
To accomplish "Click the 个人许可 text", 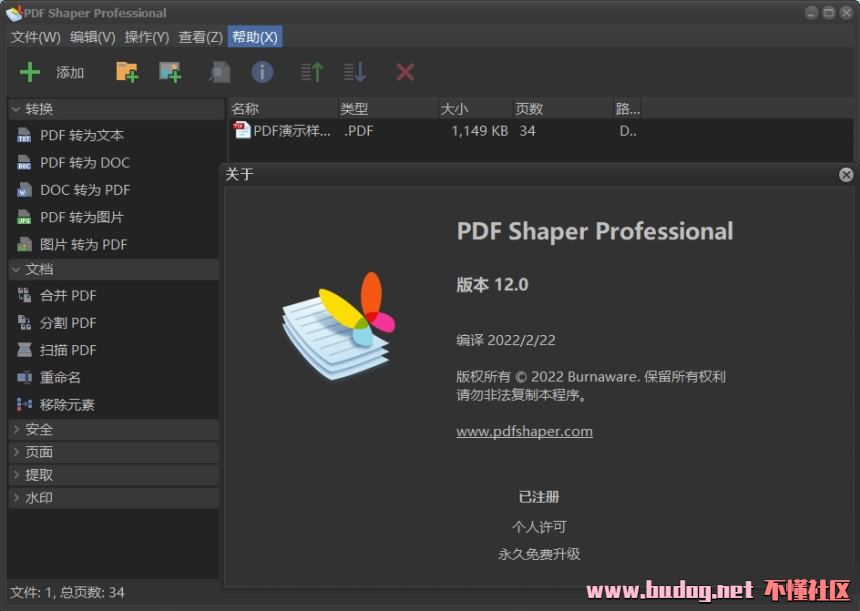I will pyautogui.click(x=539, y=527).
